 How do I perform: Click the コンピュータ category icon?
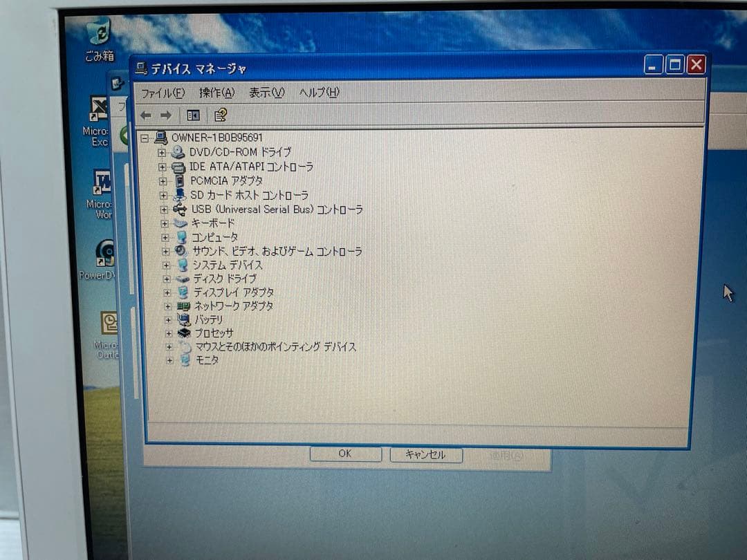pos(181,237)
